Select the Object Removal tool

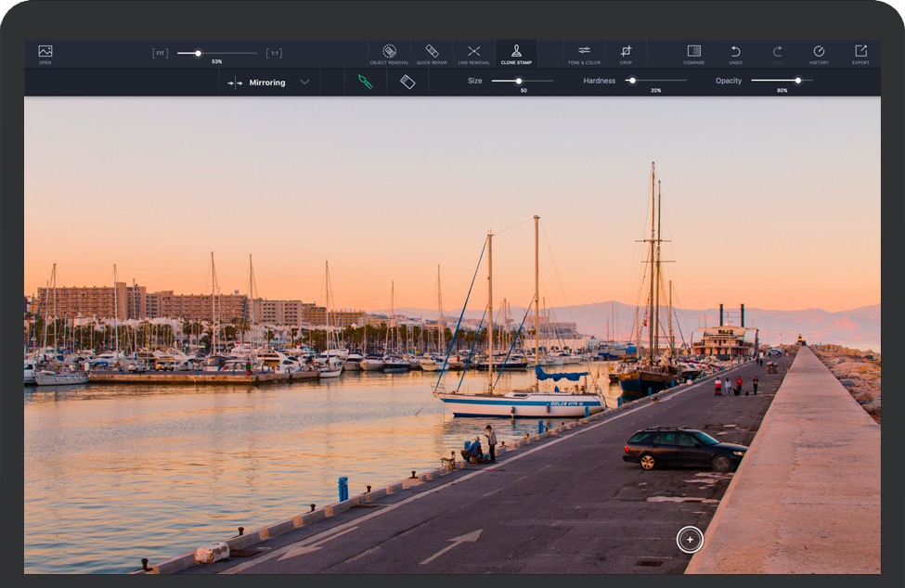tap(389, 53)
